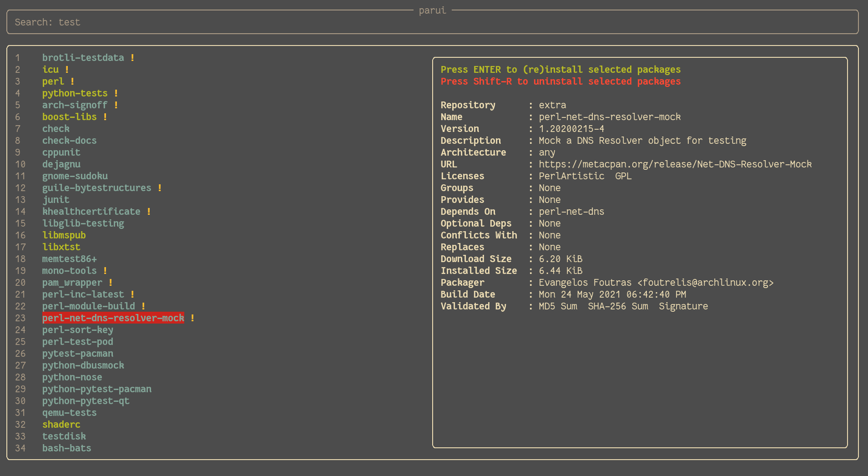Image resolution: width=868 pixels, height=476 pixels.
Task: Select bash-bats in the list
Action: [67, 448]
